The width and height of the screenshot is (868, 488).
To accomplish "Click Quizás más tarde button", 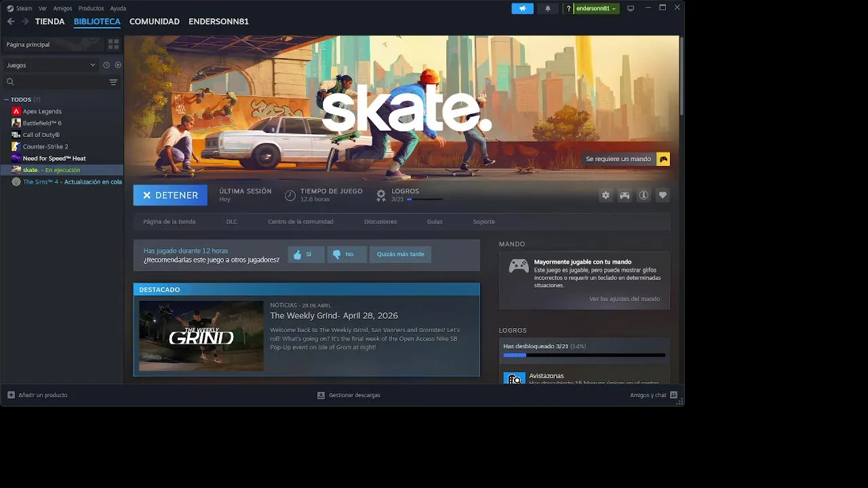I will pos(400,255).
